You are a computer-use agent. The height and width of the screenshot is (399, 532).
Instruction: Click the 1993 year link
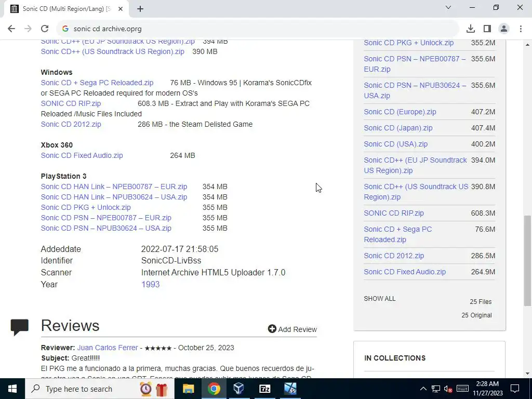click(x=150, y=284)
